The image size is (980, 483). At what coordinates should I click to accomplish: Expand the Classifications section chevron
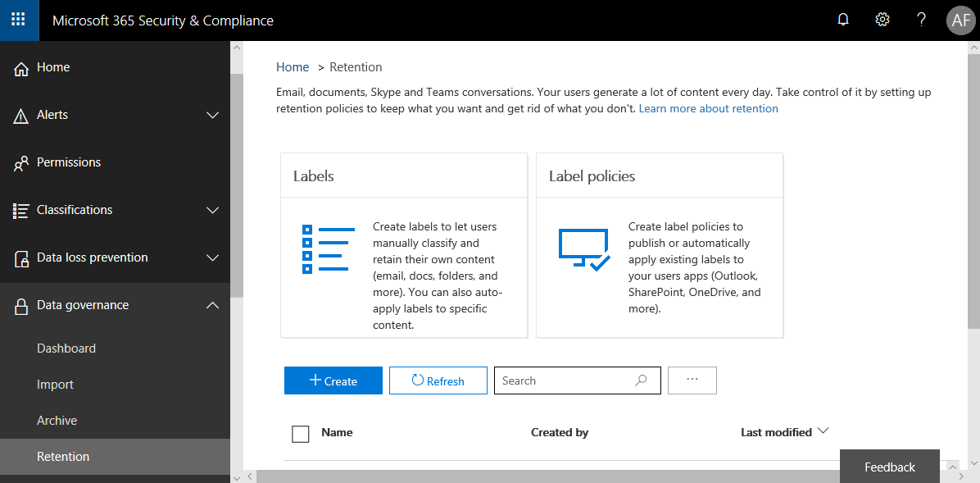coord(212,211)
